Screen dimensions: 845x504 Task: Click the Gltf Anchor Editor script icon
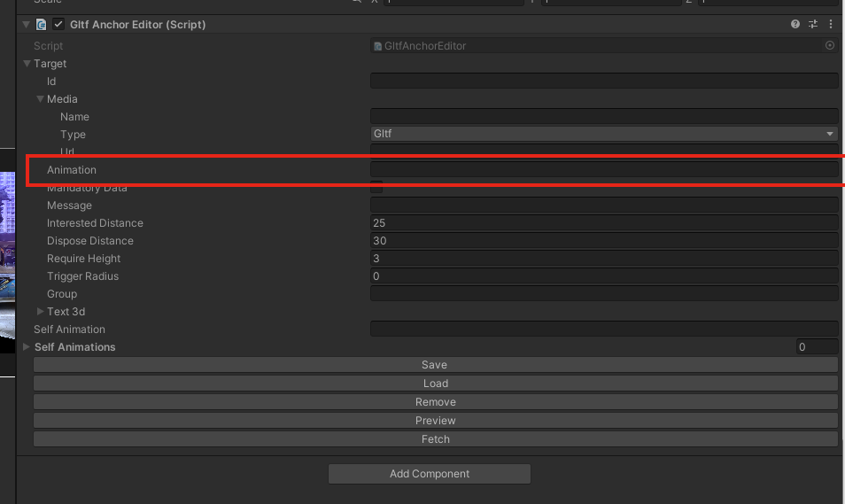coord(42,25)
